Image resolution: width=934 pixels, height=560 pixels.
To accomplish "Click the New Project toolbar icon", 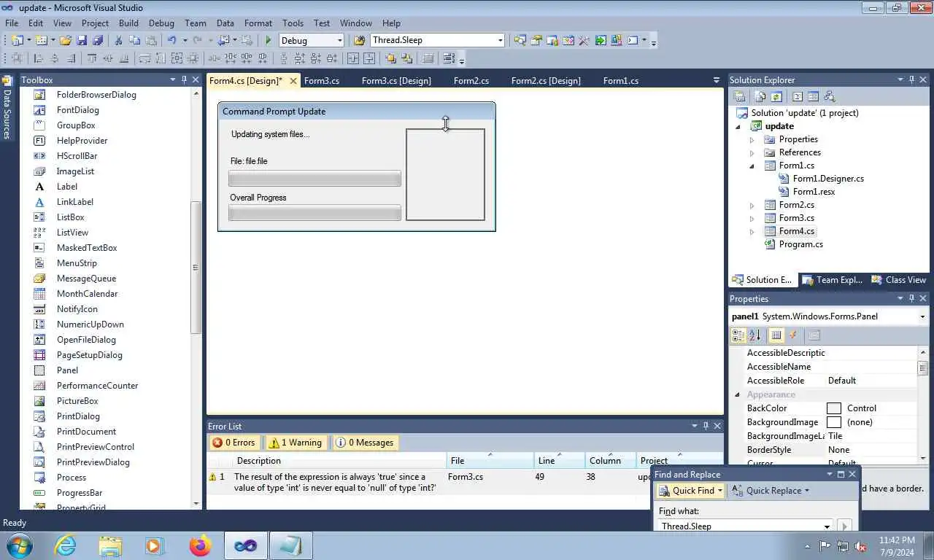I will pyautogui.click(x=17, y=40).
